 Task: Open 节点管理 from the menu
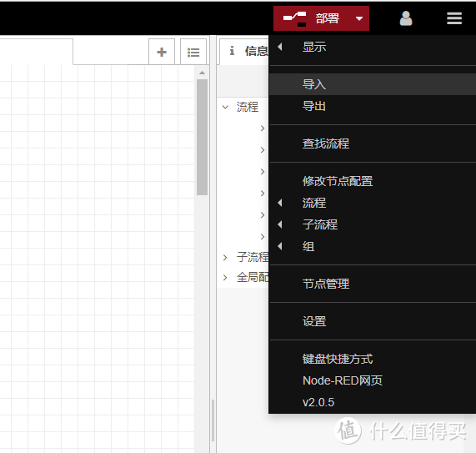pyautogui.click(x=373, y=284)
